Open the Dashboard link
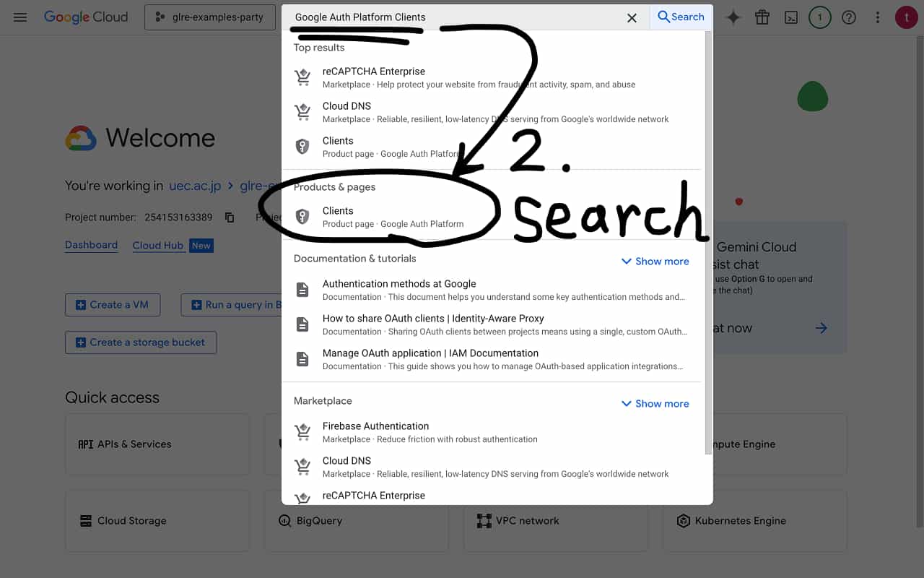 (91, 245)
